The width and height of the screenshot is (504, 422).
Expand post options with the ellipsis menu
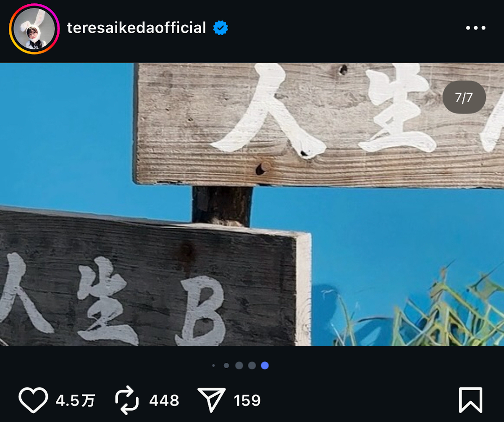pyautogui.click(x=476, y=28)
